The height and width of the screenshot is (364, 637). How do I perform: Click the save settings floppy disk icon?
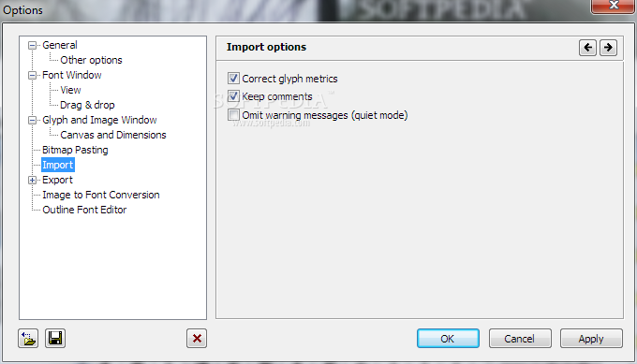pos(55,338)
